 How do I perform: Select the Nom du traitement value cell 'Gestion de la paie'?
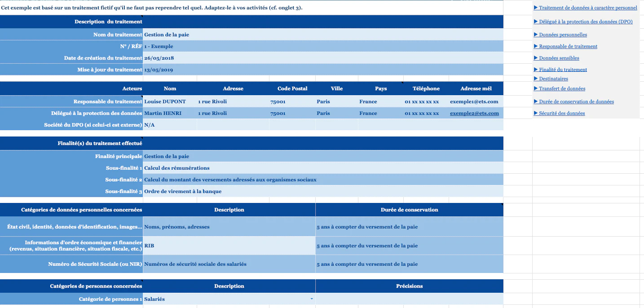(x=323, y=35)
